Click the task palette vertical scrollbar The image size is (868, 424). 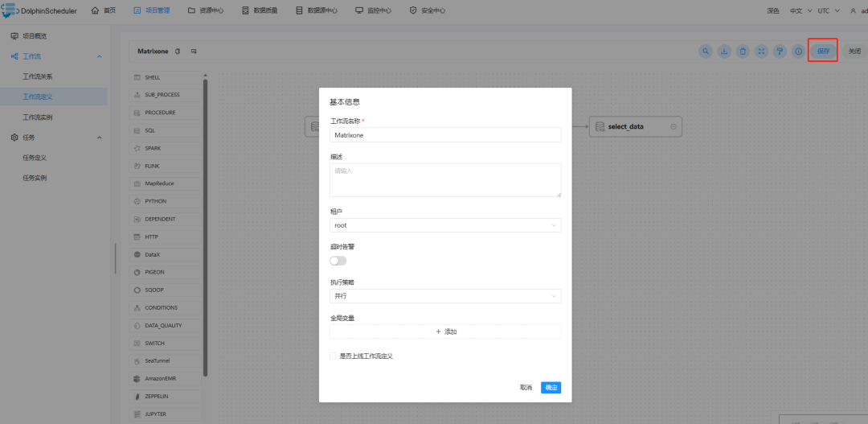[206, 227]
